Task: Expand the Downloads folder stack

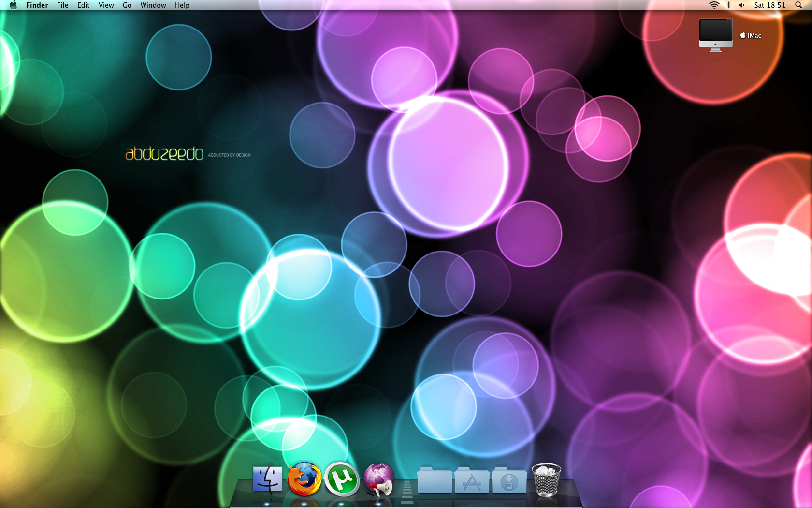Action: tap(509, 481)
